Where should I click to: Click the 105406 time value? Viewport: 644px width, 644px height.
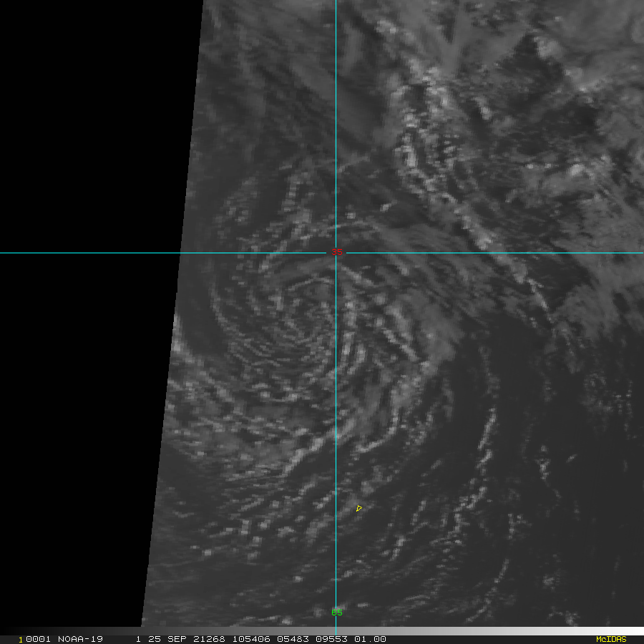pyautogui.click(x=253, y=639)
